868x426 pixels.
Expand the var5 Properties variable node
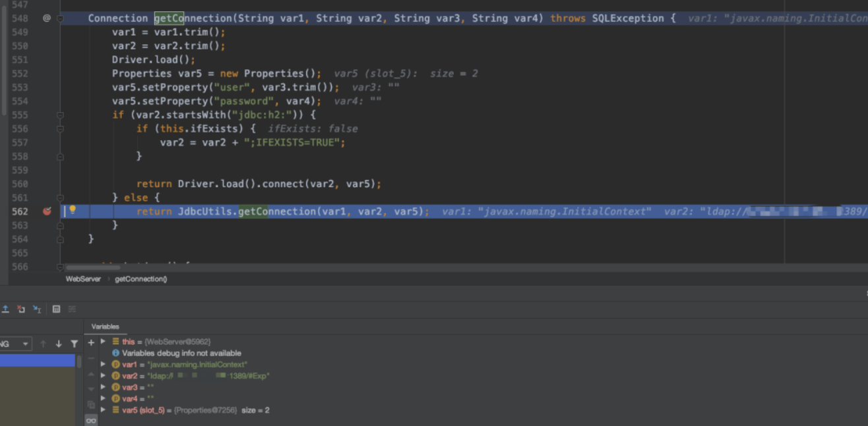tap(103, 410)
